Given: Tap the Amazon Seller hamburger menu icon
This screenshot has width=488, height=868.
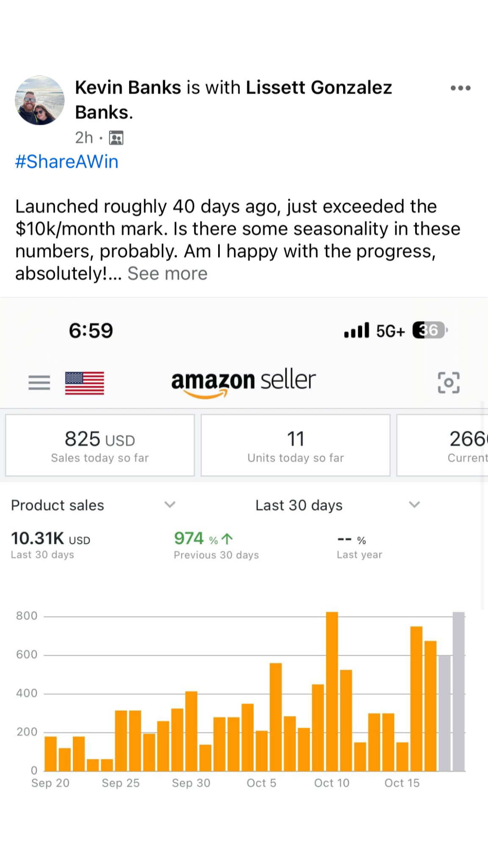Looking at the screenshot, I should [39, 383].
